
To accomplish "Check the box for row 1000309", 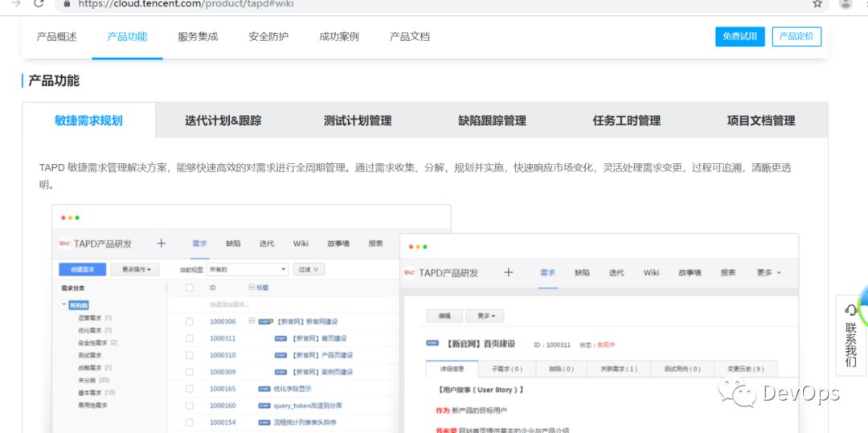I will point(190,372).
